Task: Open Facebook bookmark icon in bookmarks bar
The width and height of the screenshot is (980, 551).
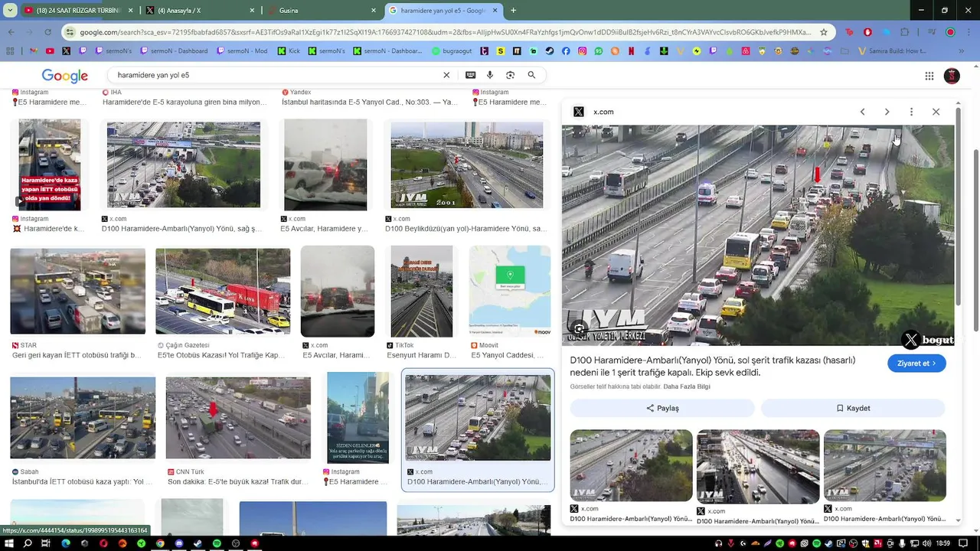Action: tap(566, 51)
